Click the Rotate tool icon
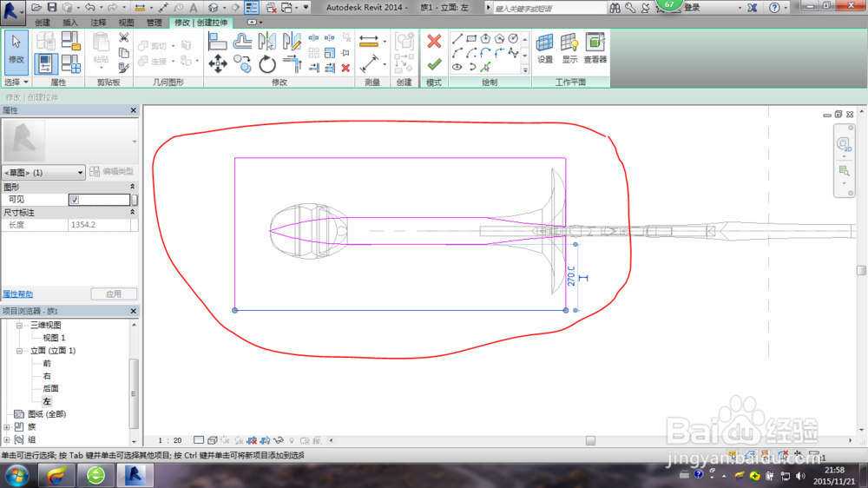 [x=267, y=64]
